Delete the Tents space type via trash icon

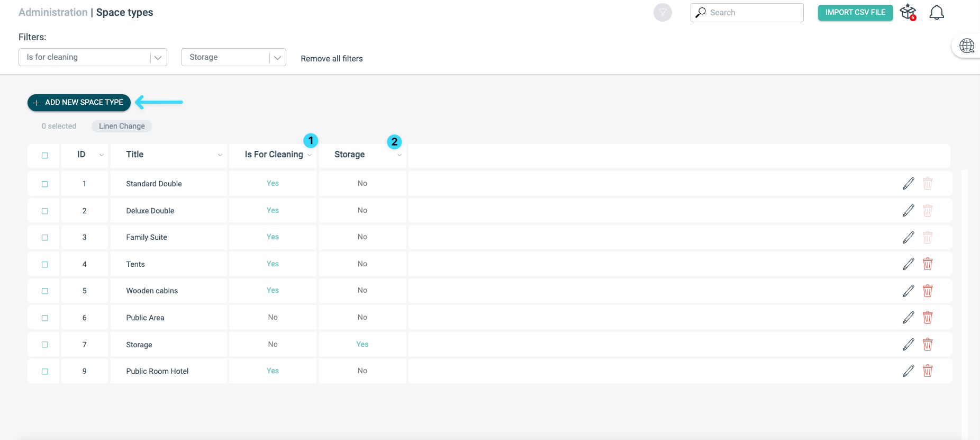point(928,264)
